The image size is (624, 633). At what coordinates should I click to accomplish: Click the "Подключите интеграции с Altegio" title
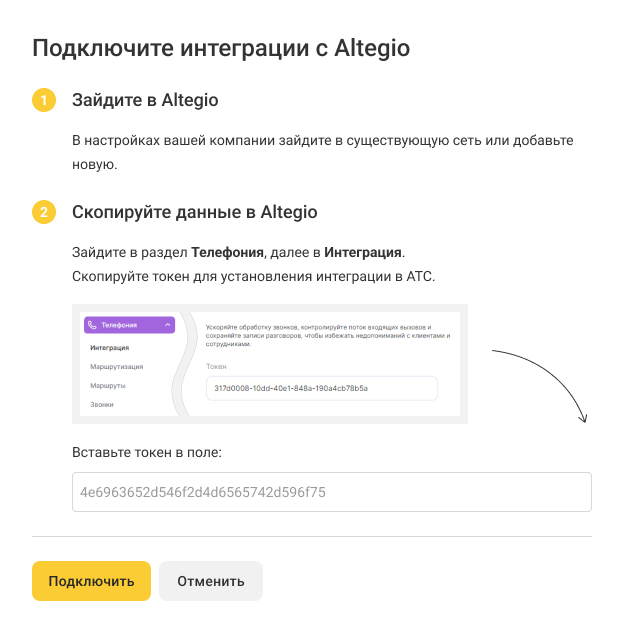click(221, 48)
